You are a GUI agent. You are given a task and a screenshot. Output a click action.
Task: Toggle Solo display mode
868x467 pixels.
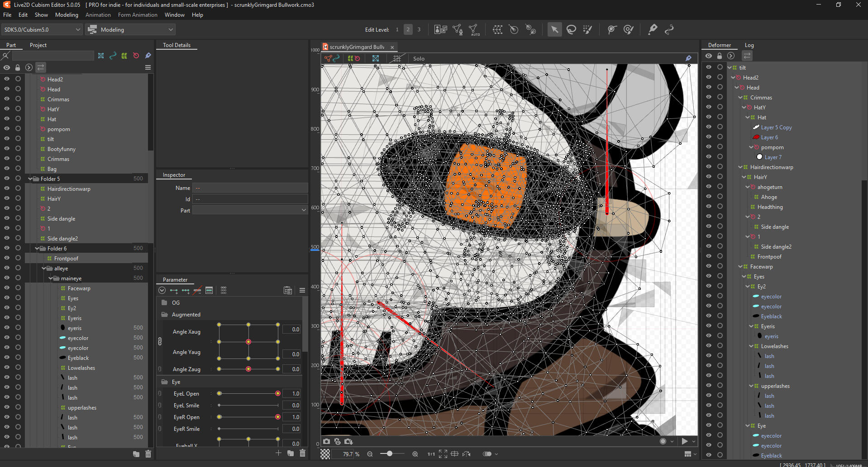point(419,58)
